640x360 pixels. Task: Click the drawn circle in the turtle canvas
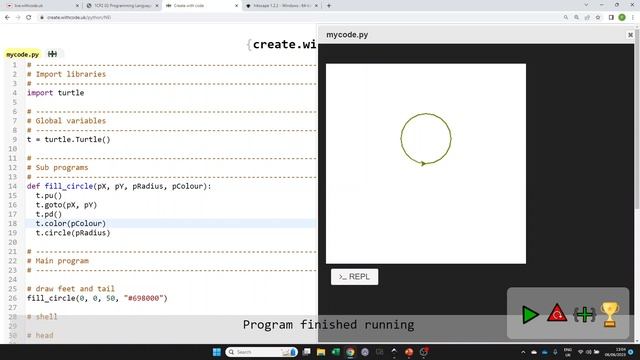coord(426,139)
